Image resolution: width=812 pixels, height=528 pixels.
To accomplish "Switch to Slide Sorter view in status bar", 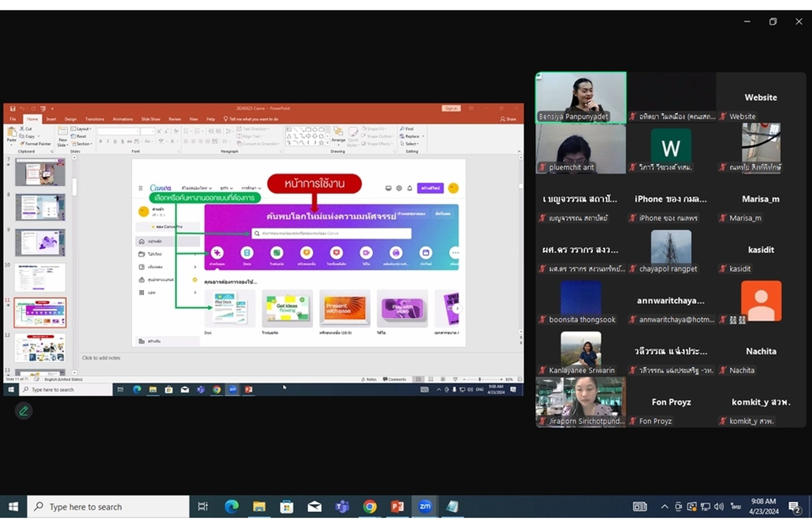I will click(x=431, y=379).
